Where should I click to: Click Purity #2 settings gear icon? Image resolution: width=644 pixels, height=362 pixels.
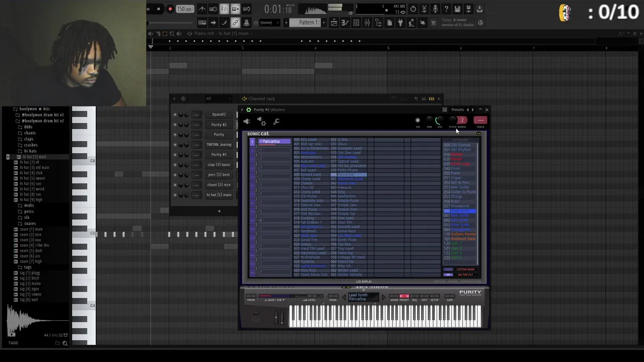(249, 110)
